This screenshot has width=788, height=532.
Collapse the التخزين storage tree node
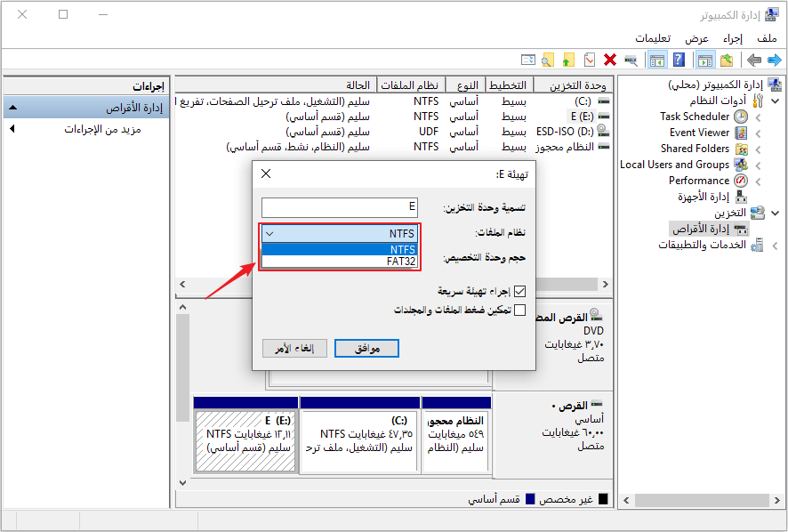tap(776, 214)
